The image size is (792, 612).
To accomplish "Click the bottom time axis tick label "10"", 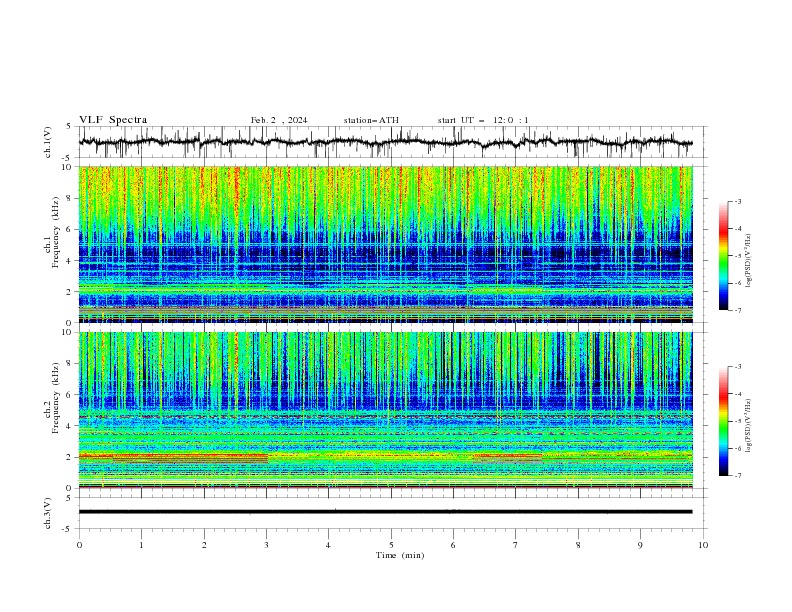I will pos(703,545).
